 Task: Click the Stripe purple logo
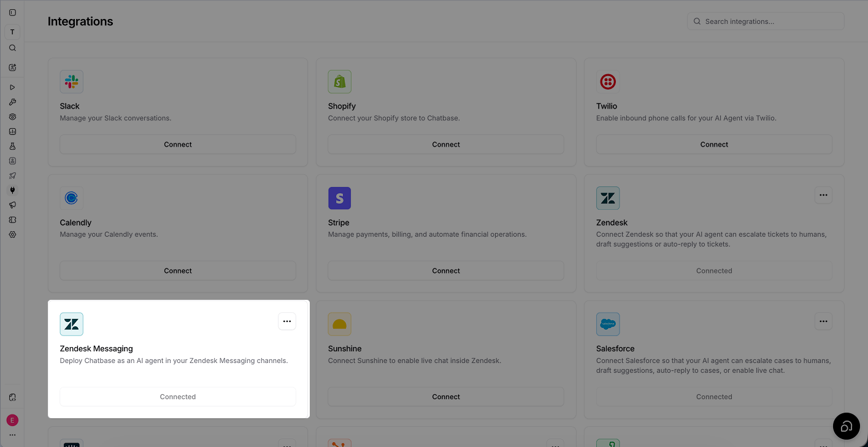click(x=340, y=198)
